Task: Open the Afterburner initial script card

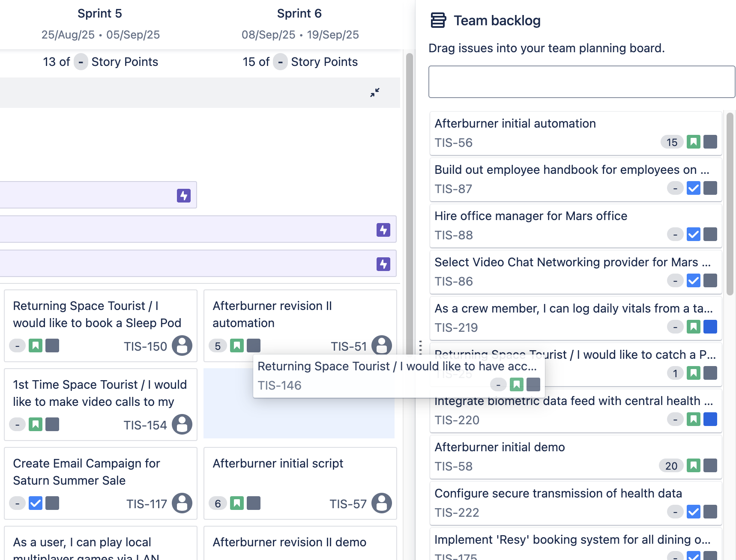Action: [278, 464]
